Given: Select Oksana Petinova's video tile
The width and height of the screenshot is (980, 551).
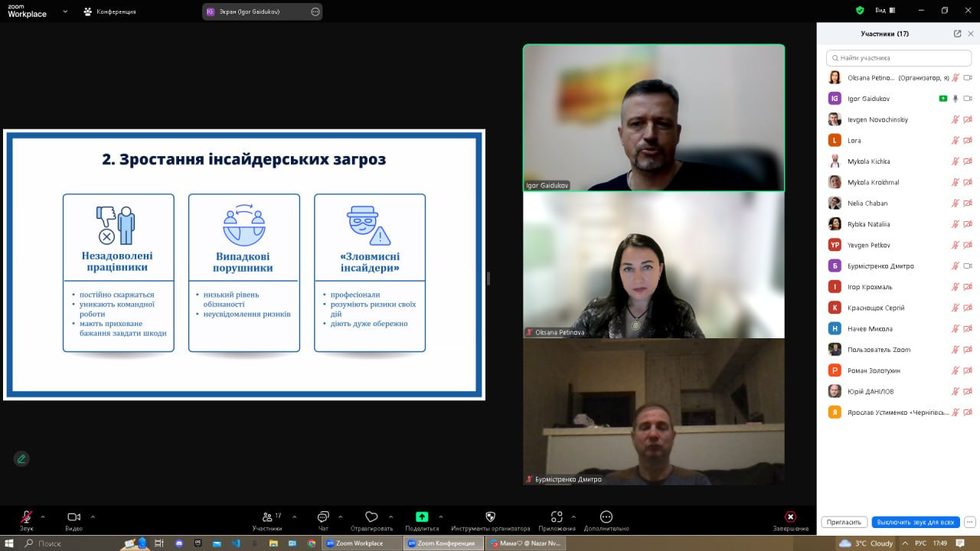Looking at the screenshot, I should [654, 265].
